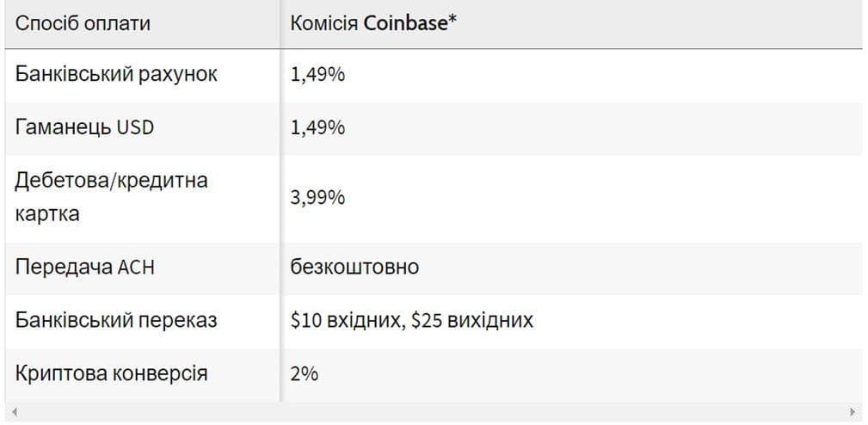Click the right scroll arrow of the table
The image size is (868, 425).
pyautogui.click(x=853, y=412)
